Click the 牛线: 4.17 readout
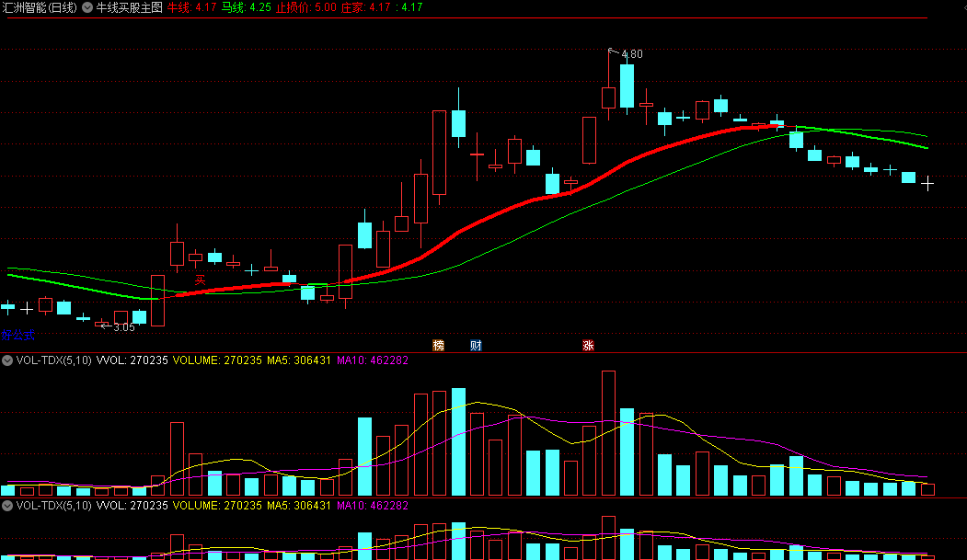 [x=191, y=7]
